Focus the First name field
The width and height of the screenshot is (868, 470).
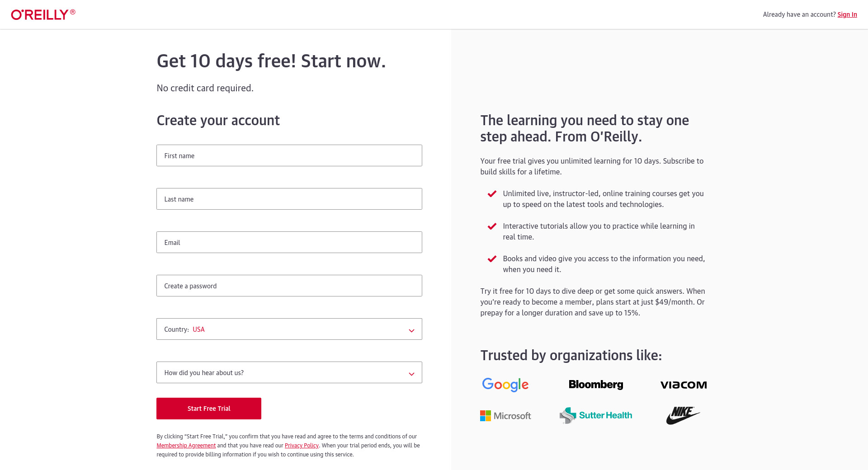[289, 155]
